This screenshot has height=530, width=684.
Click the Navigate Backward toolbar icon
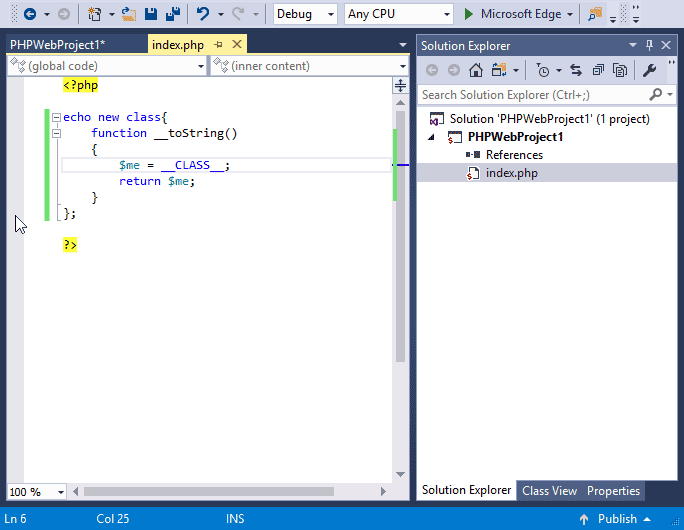(x=30, y=14)
